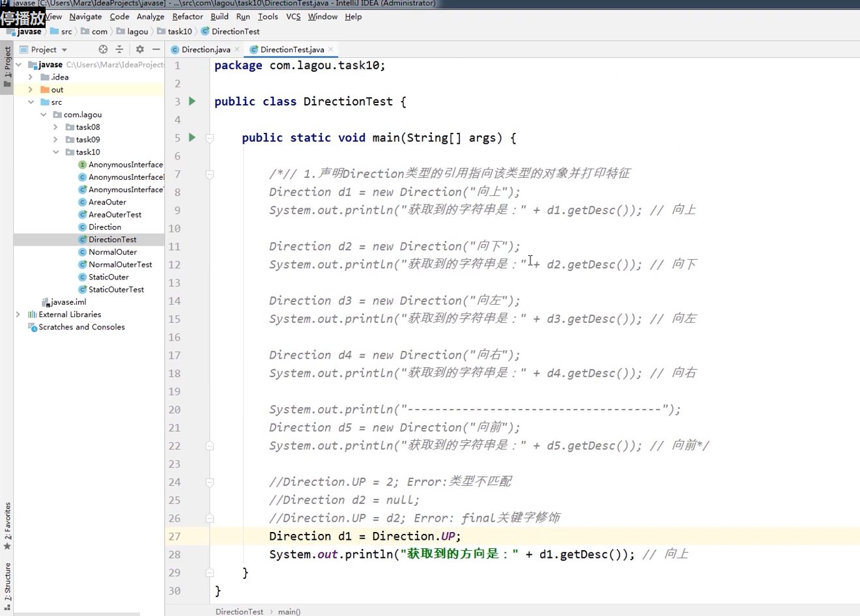Switch to the DirectionTest.java tab

(x=292, y=49)
